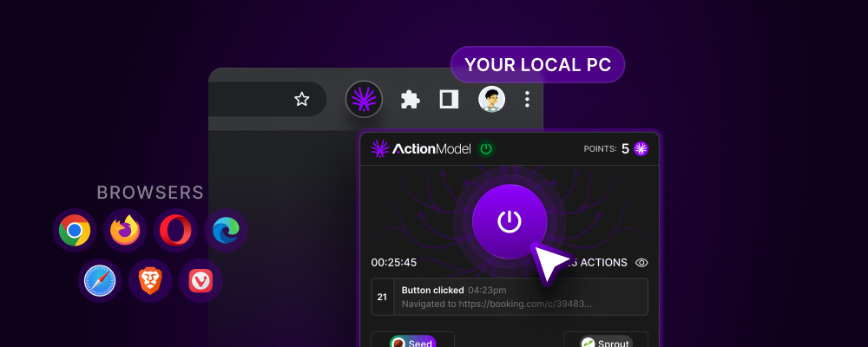This screenshot has width=868, height=347.
Task: Toggle actions visibility with the eye icon
Action: click(x=641, y=263)
